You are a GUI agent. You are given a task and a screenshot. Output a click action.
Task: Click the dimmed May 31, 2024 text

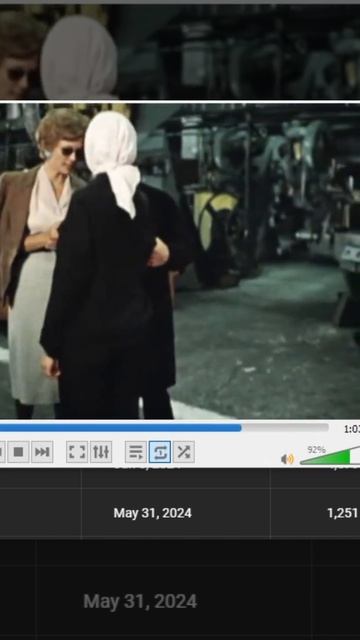point(140,601)
